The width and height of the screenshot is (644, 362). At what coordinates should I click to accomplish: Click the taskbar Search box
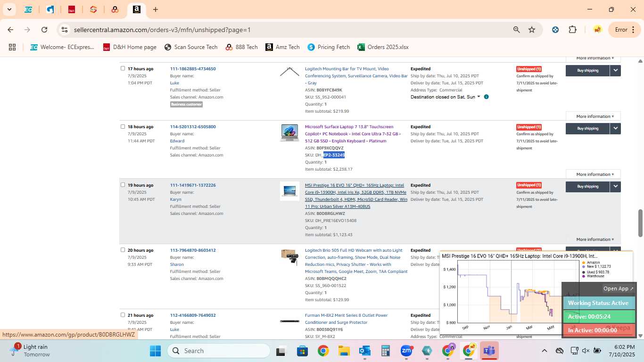coord(219,351)
